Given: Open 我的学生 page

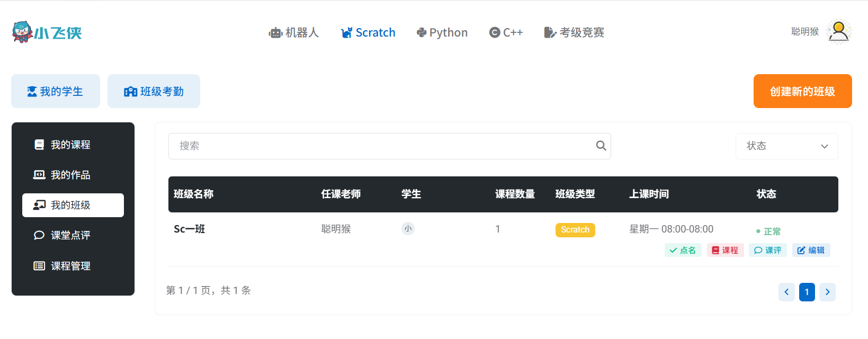Looking at the screenshot, I should coord(56,91).
